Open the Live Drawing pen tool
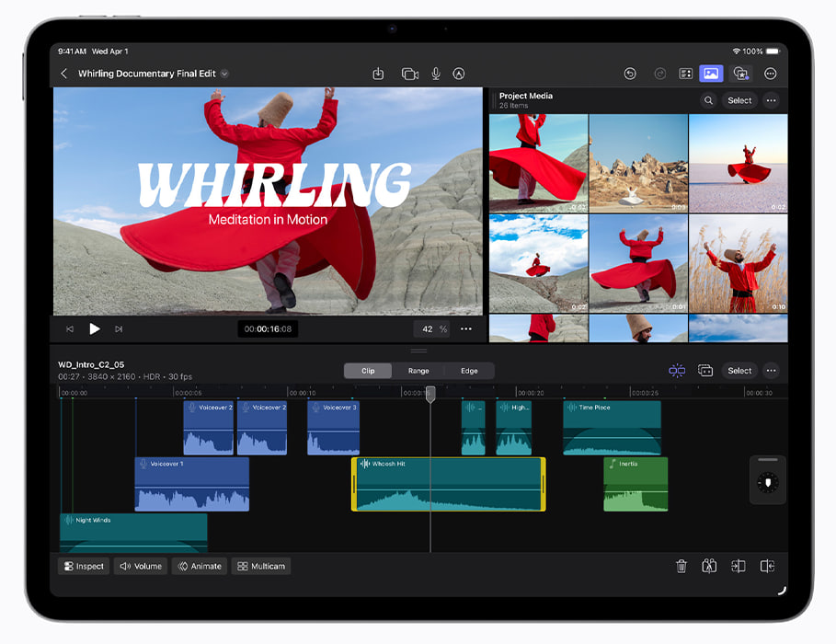Image resolution: width=836 pixels, height=644 pixels. pos(459,74)
